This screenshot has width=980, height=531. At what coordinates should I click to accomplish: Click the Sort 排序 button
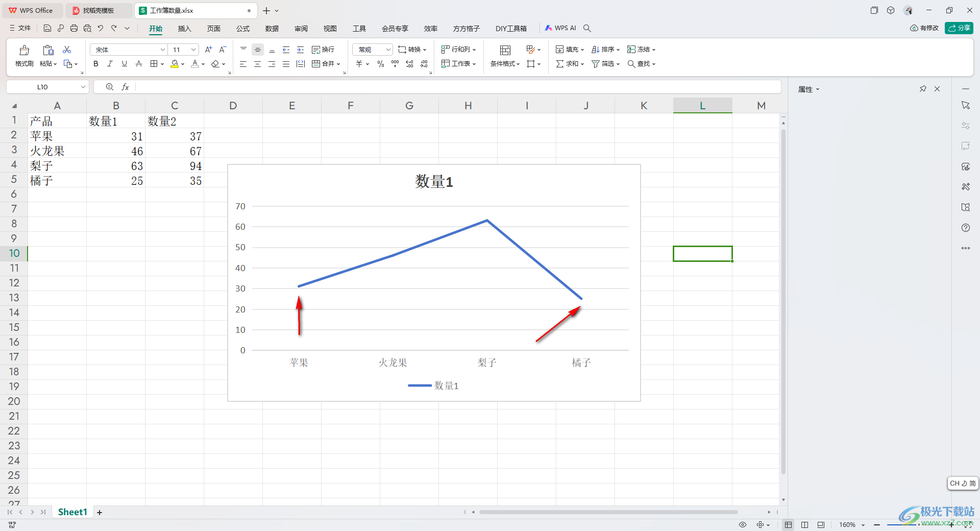(605, 50)
